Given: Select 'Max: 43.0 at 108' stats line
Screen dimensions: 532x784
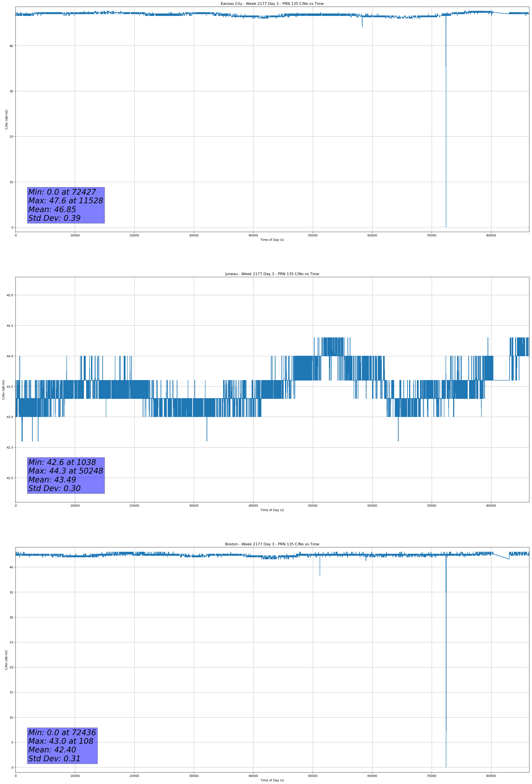Looking at the screenshot, I should 61,741.
